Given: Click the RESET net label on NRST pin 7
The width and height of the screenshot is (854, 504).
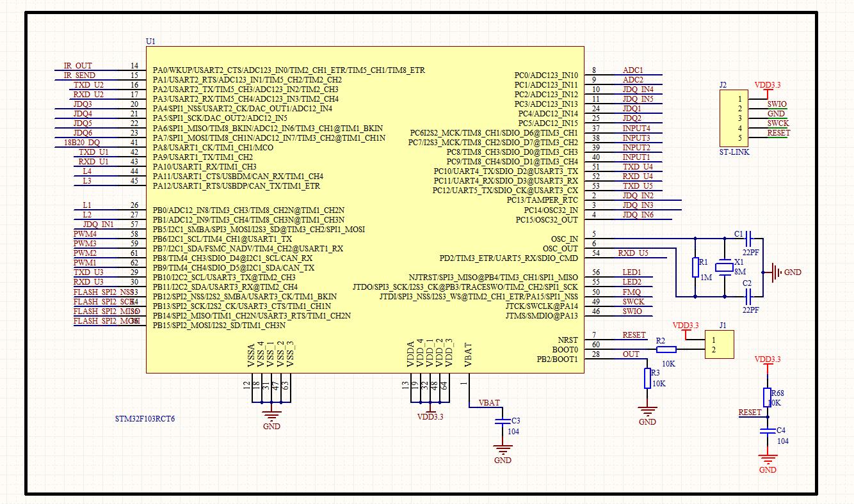Looking at the screenshot, I should point(634,335).
